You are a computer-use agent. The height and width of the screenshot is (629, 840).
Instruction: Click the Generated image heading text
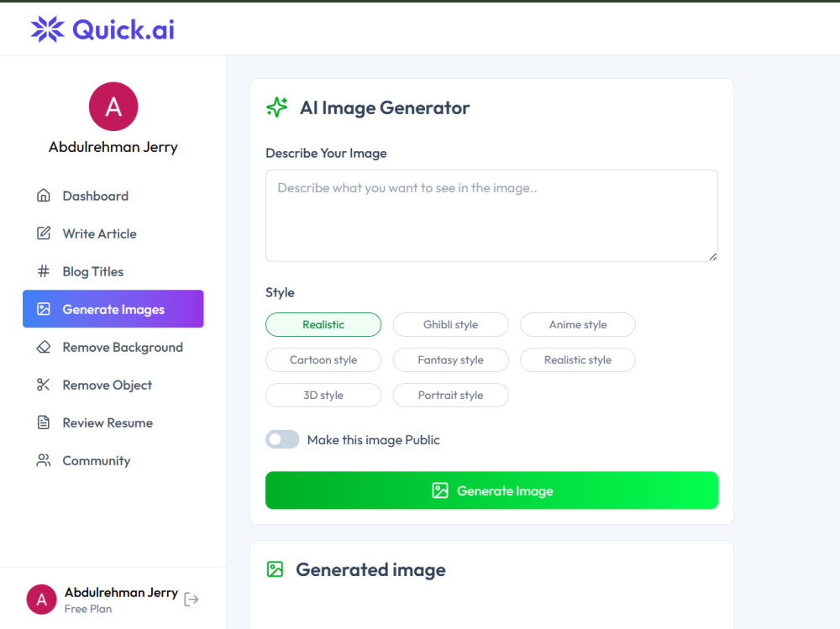[x=370, y=569]
